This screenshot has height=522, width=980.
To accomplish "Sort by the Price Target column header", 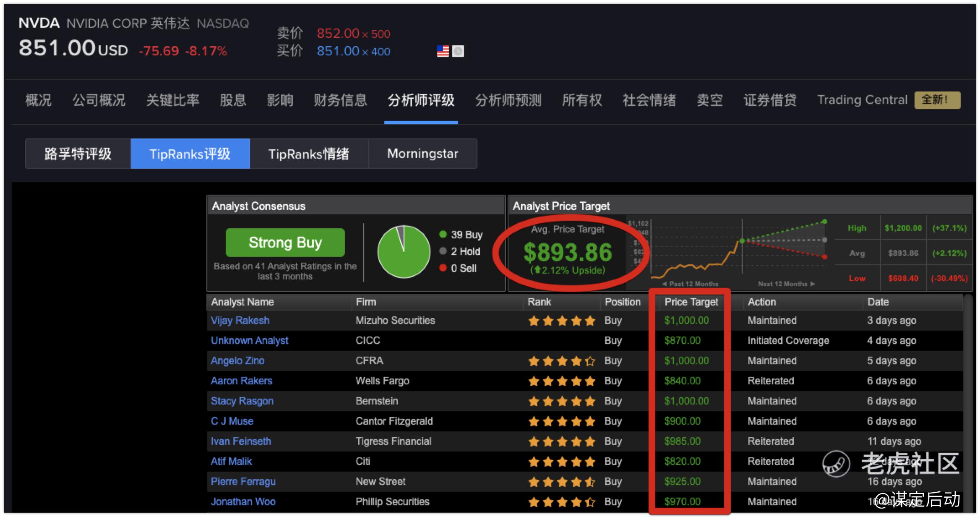I will (x=691, y=302).
